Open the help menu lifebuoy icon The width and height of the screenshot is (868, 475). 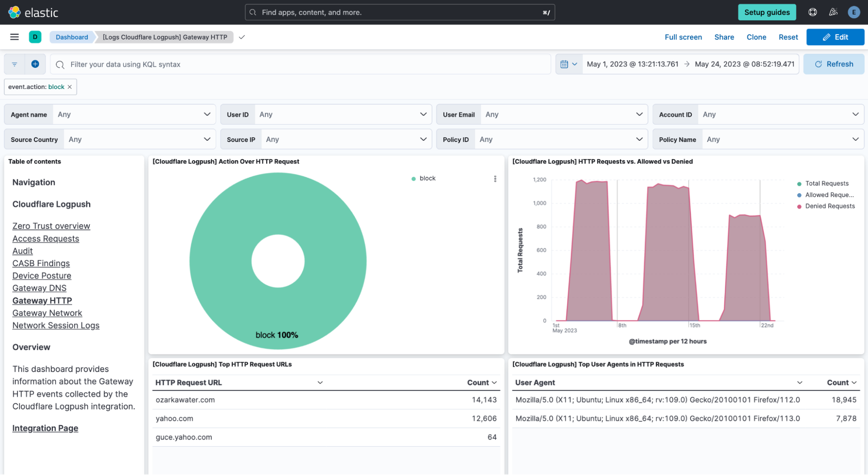tap(812, 12)
